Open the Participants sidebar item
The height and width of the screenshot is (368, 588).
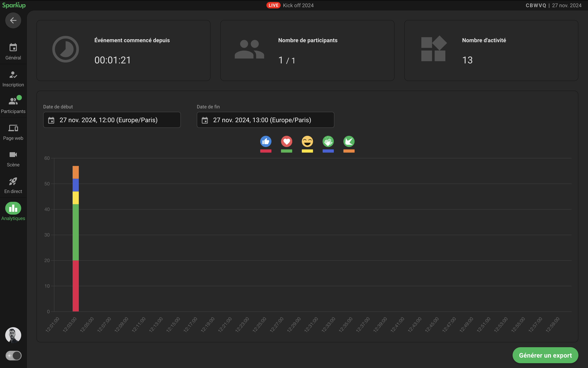tap(13, 105)
